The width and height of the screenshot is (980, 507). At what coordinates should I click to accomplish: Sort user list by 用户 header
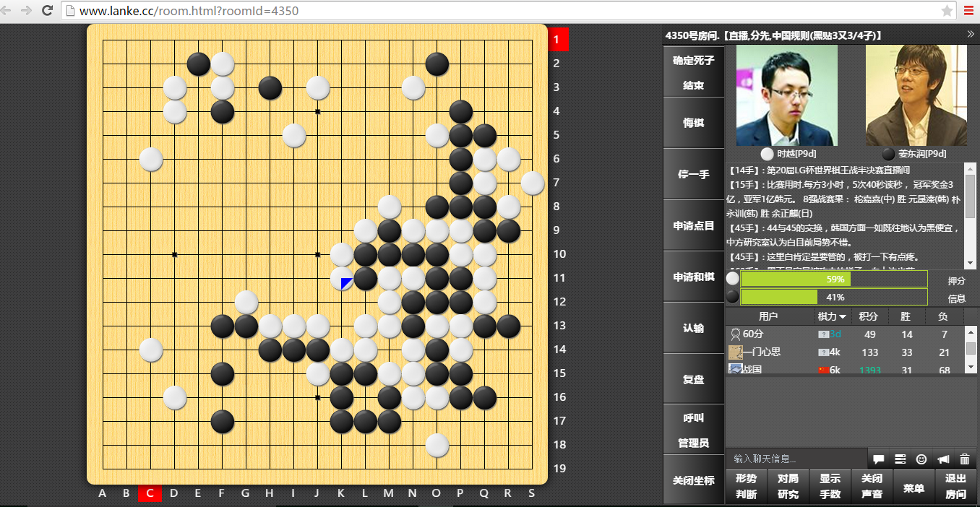click(769, 316)
